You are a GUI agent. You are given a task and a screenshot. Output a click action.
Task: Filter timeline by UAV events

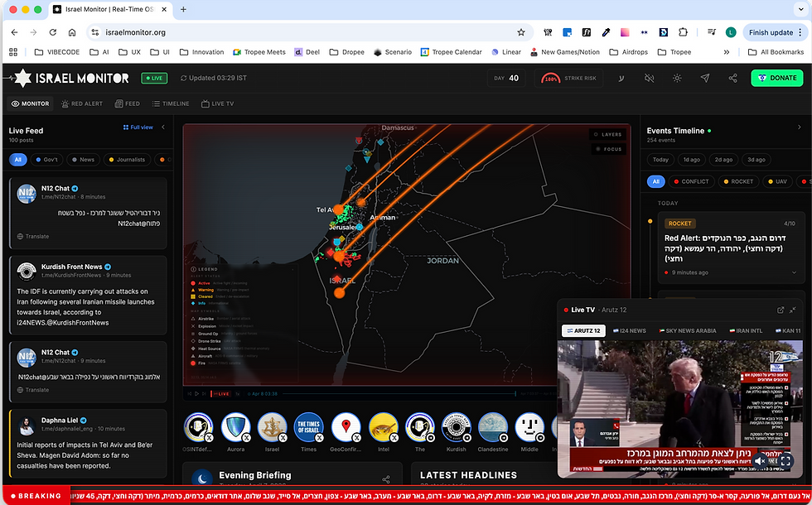click(777, 181)
